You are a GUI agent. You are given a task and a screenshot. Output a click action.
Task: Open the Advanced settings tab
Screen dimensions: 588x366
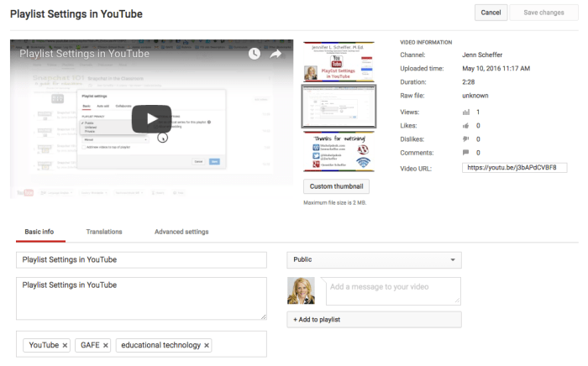click(181, 232)
